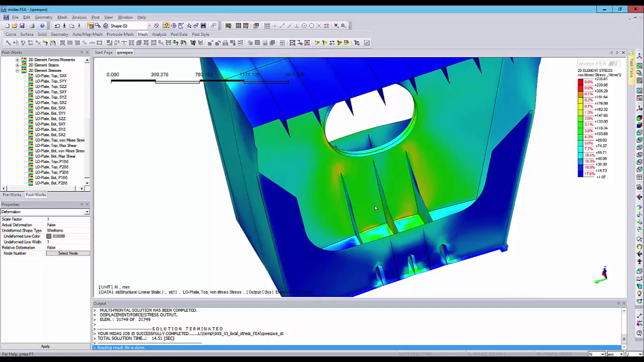
Task: Open the Mesh menu
Action: point(62,17)
